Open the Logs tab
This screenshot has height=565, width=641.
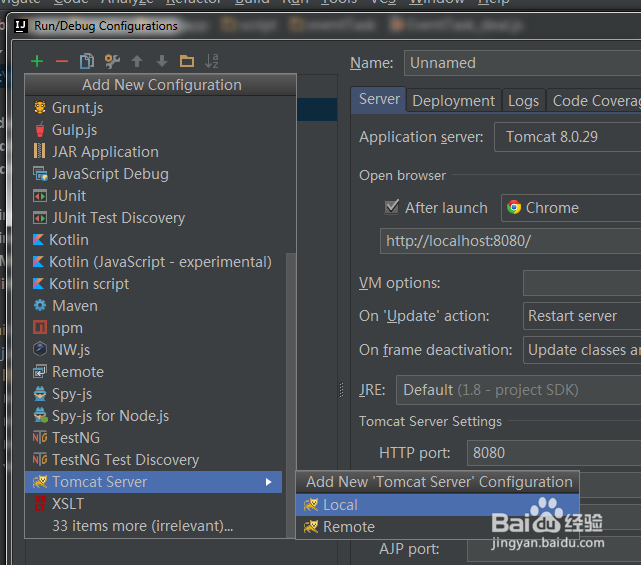[x=523, y=101]
